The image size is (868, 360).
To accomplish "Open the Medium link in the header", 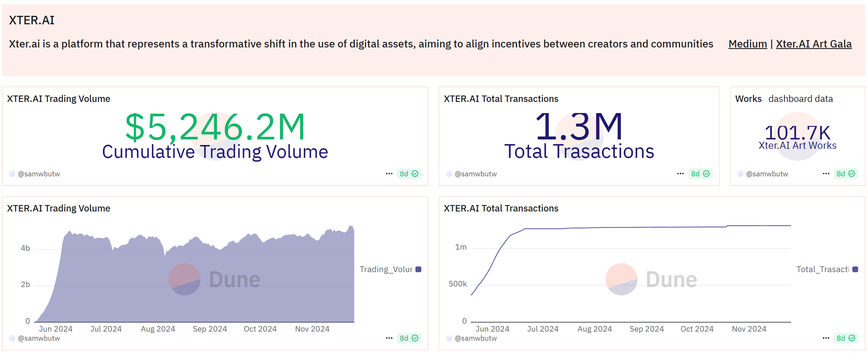I will 747,44.
